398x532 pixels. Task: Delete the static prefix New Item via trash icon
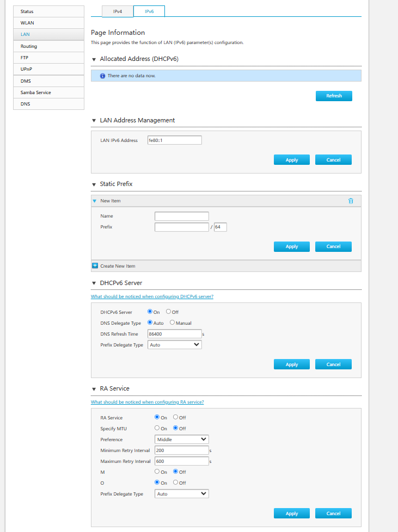[351, 201]
